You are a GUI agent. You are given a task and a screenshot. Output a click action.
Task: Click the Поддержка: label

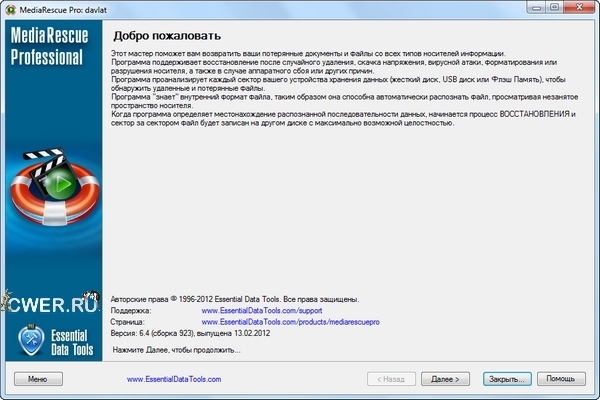131,310
